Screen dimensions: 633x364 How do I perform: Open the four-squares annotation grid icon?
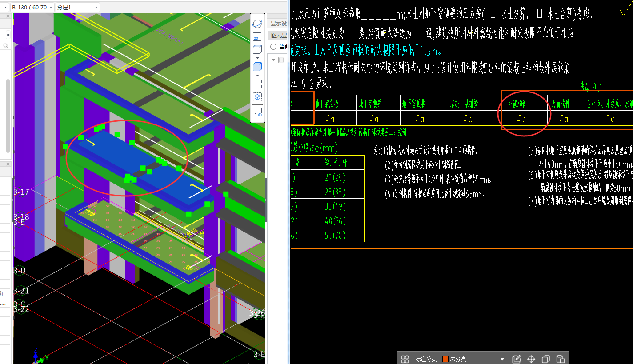[405, 359]
